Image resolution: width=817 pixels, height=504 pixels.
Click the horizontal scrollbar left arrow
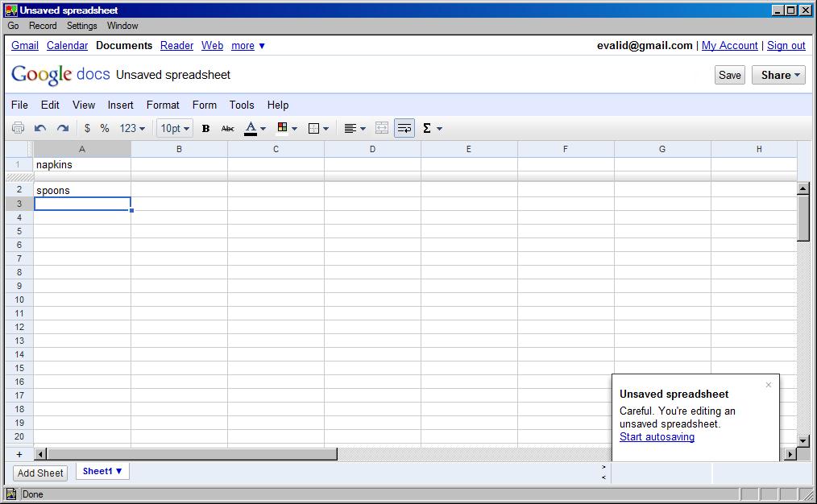[x=40, y=454]
